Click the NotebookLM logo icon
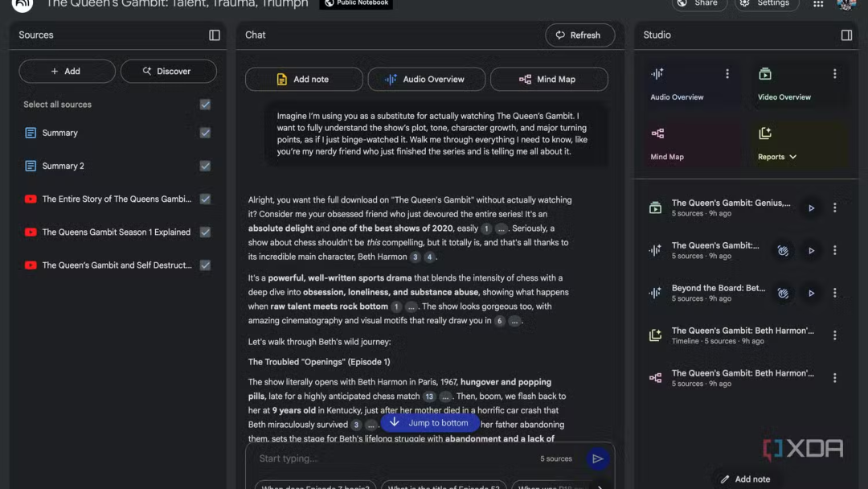868x489 pixels. (x=23, y=5)
